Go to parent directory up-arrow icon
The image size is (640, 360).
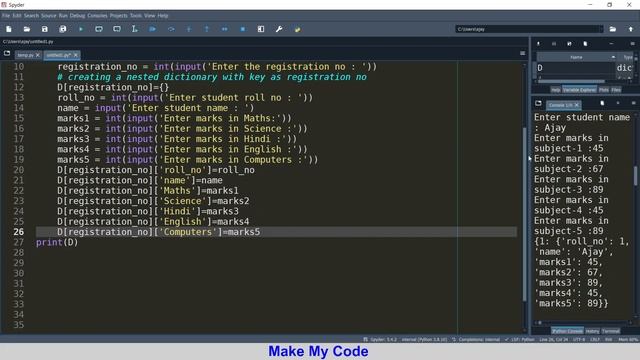coord(631,29)
